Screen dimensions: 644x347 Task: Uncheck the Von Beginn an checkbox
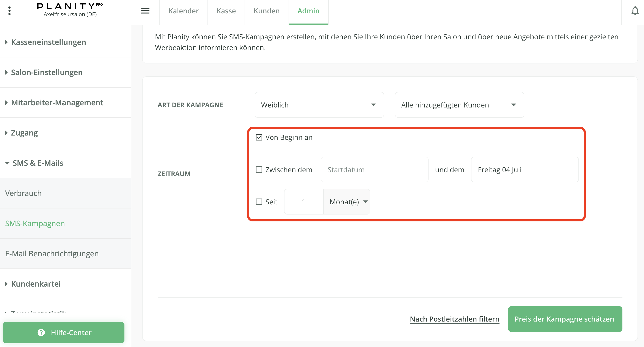click(x=259, y=137)
